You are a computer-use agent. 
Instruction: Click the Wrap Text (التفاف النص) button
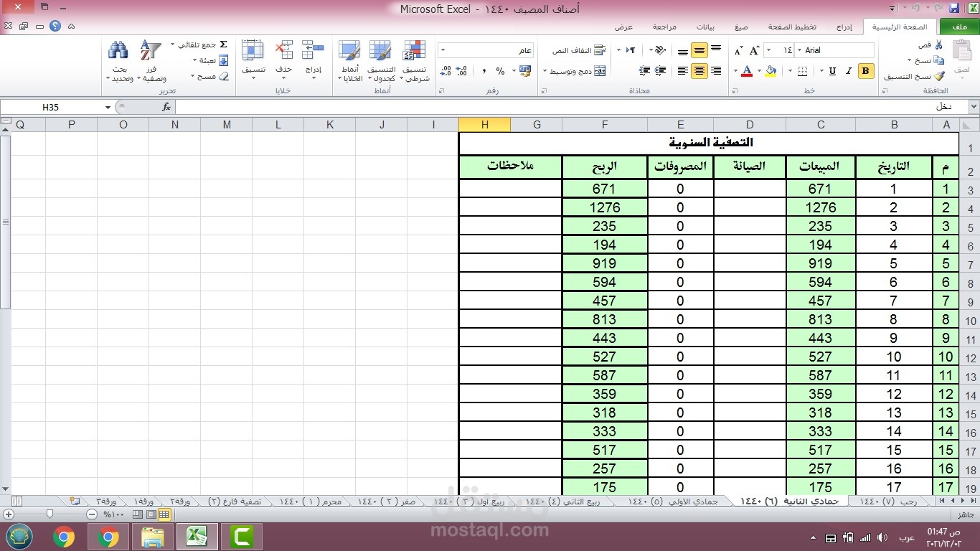pos(579,50)
